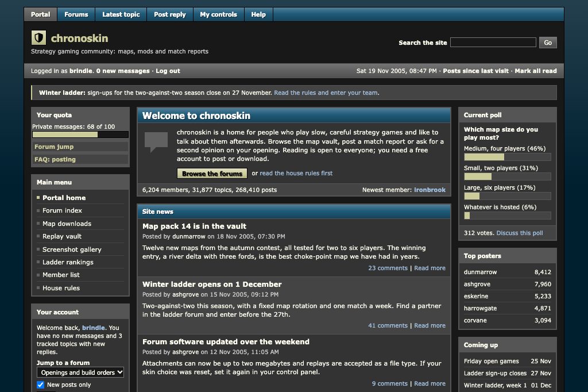Screen dimensions: 588x392
Task: Click the Small, two players poll bar
Action: (508, 176)
